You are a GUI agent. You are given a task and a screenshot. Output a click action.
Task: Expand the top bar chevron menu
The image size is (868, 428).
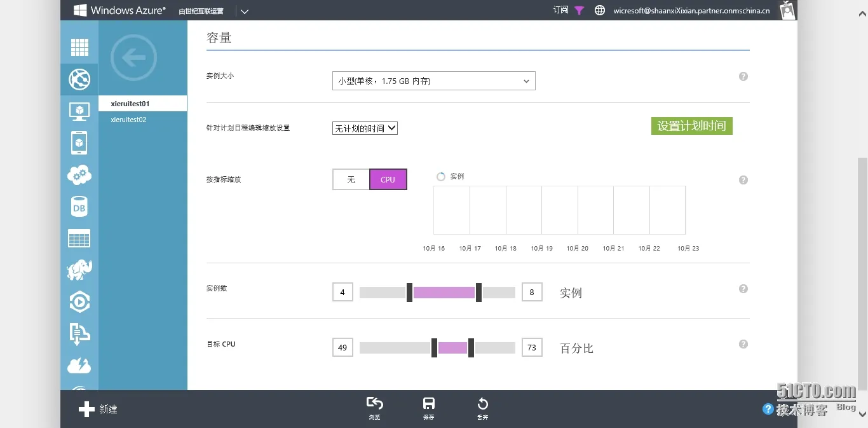pos(245,11)
